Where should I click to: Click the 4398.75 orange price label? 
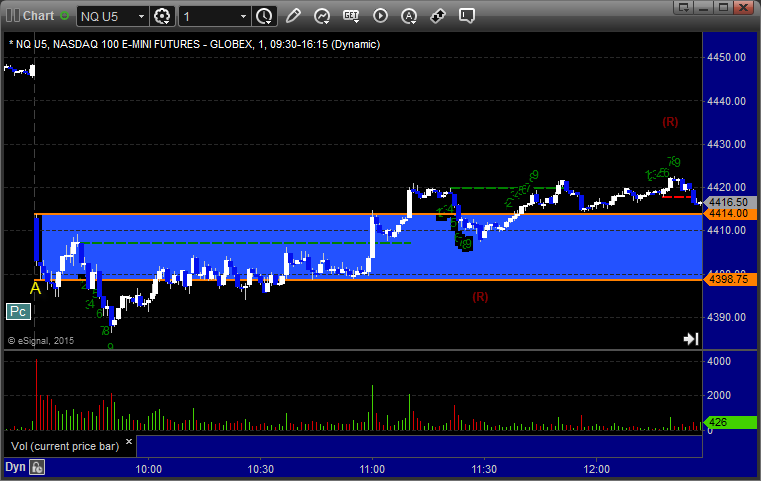729,279
